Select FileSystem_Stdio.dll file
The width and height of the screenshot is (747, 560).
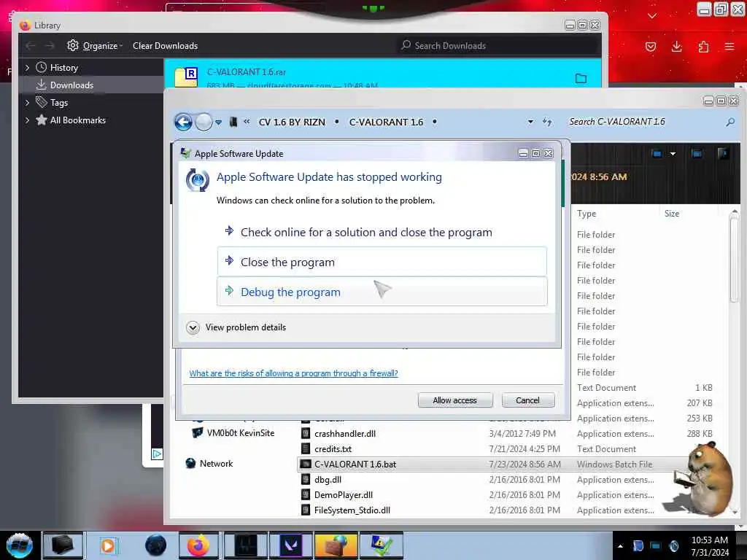(x=352, y=510)
